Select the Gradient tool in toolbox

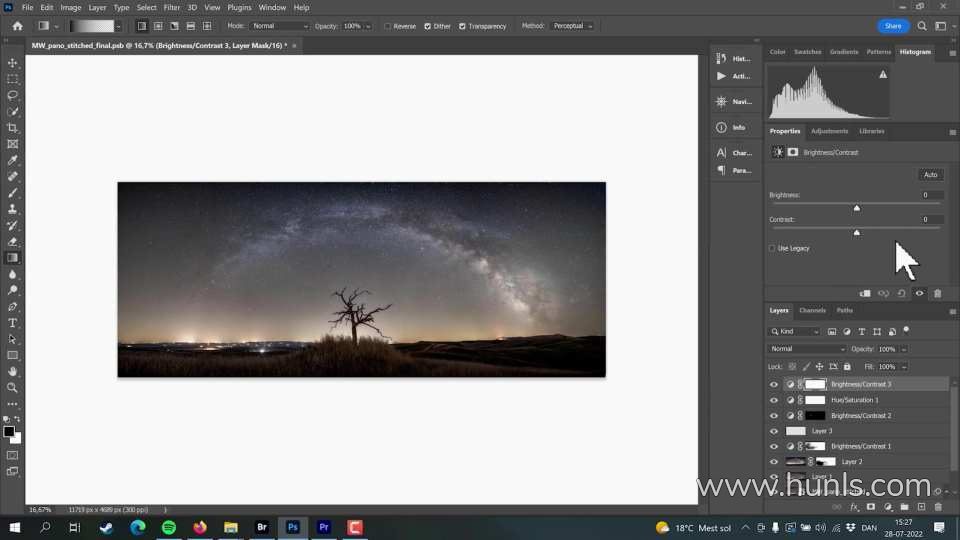coord(12,258)
